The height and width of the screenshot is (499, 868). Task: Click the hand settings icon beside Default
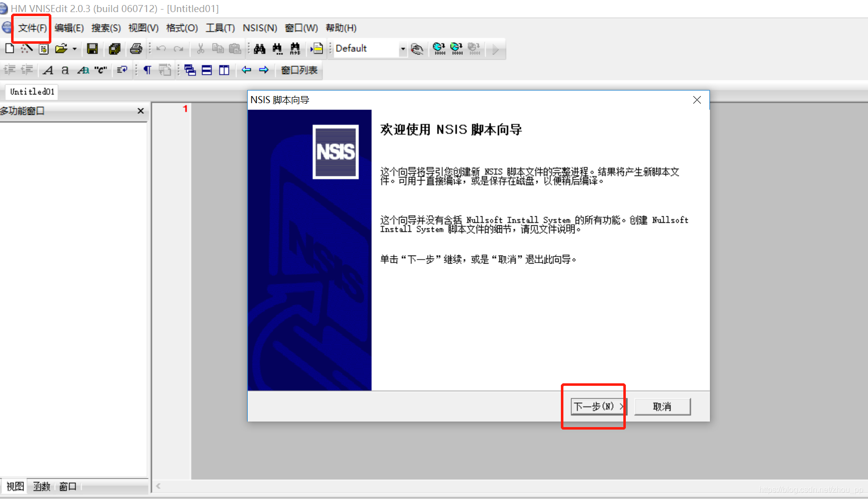pos(417,48)
